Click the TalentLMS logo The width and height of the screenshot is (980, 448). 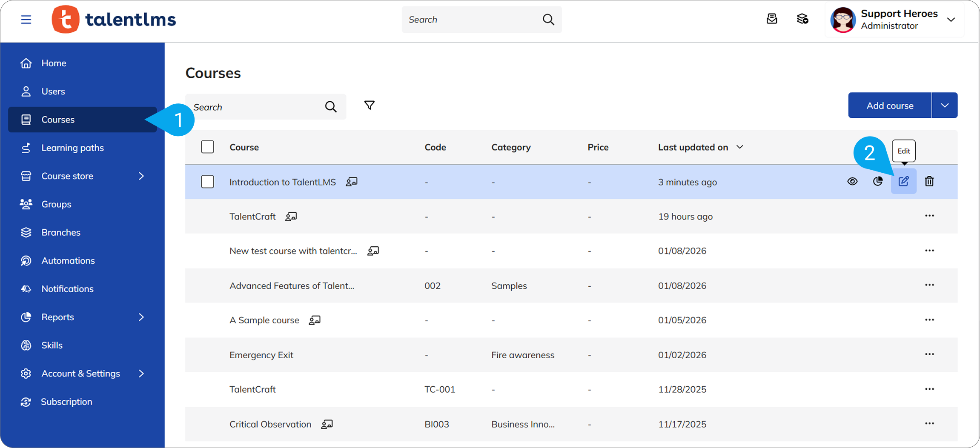point(114,20)
